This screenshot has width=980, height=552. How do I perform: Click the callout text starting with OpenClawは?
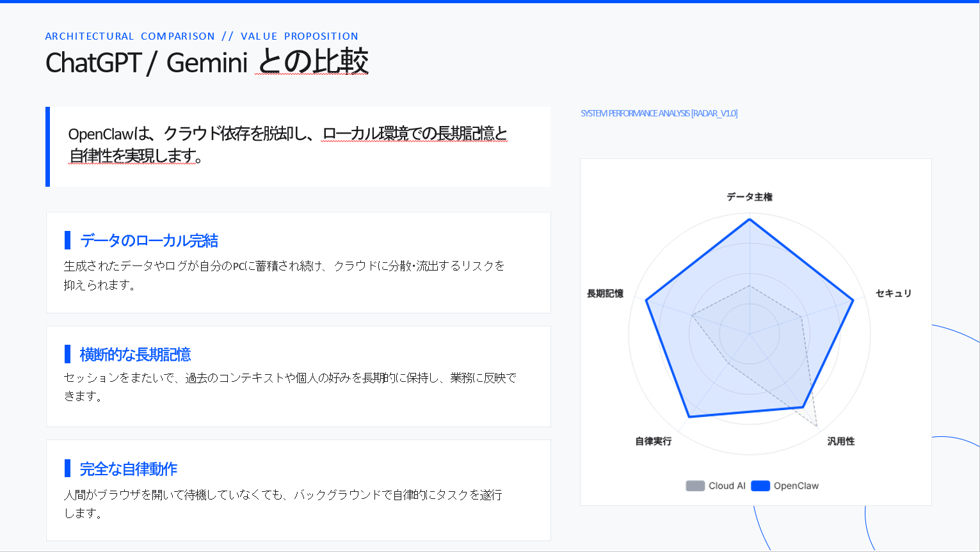click(x=288, y=145)
